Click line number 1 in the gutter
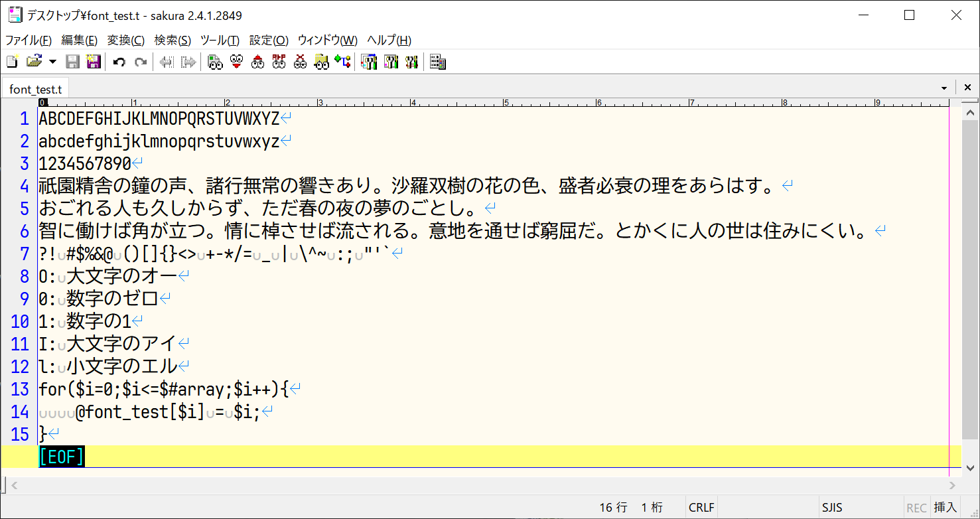 click(25, 119)
